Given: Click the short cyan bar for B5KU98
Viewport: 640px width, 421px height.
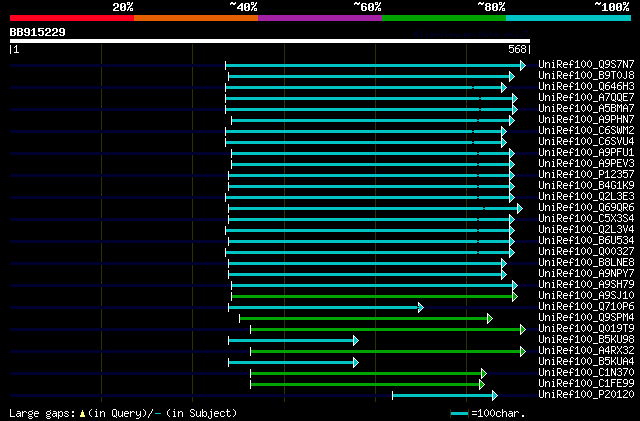Looking at the screenshot, I should tap(293, 341).
